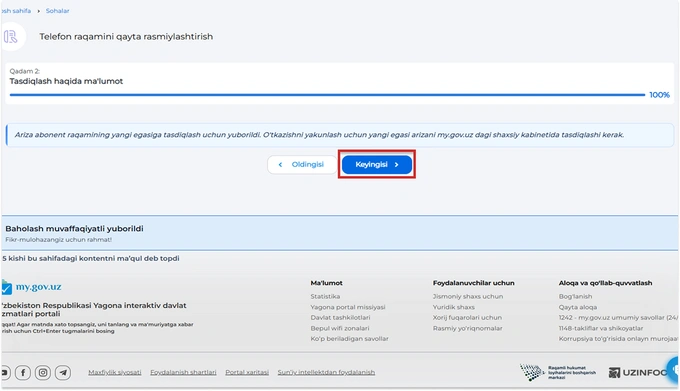680x391 pixels.
Task: Click the Facebook social icon
Action: point(23,372)
